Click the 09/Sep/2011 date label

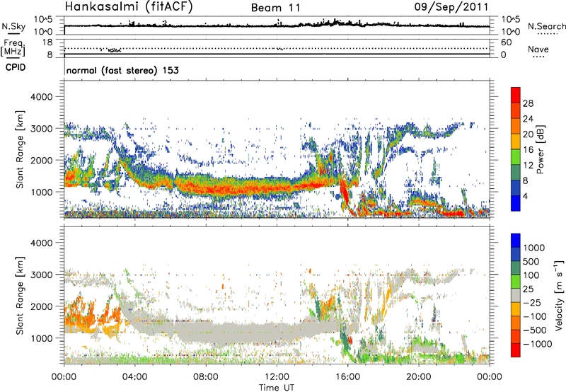pos(451,6)
